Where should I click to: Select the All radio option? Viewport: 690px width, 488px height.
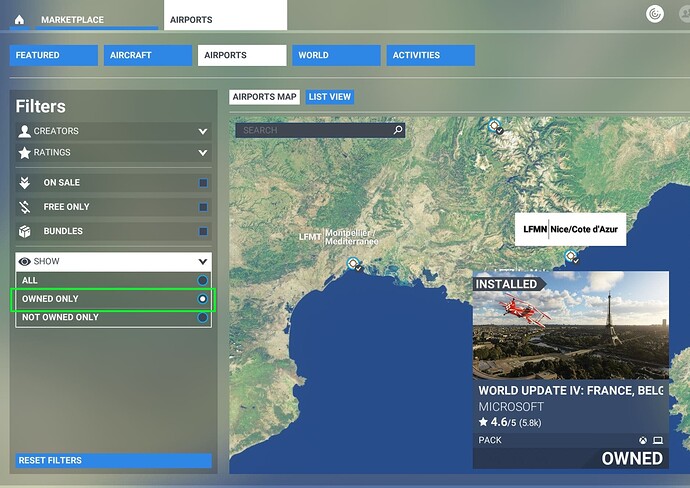(x=203, y=281)
